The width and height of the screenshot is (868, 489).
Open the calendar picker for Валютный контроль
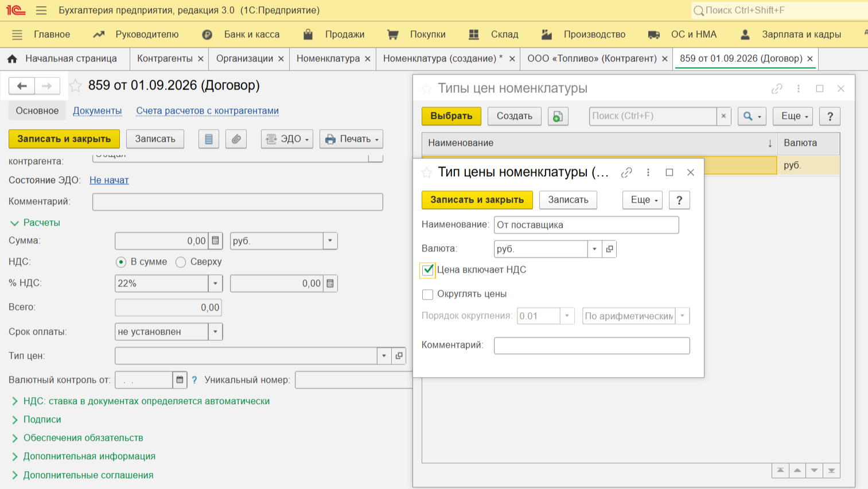pos(180,380)
